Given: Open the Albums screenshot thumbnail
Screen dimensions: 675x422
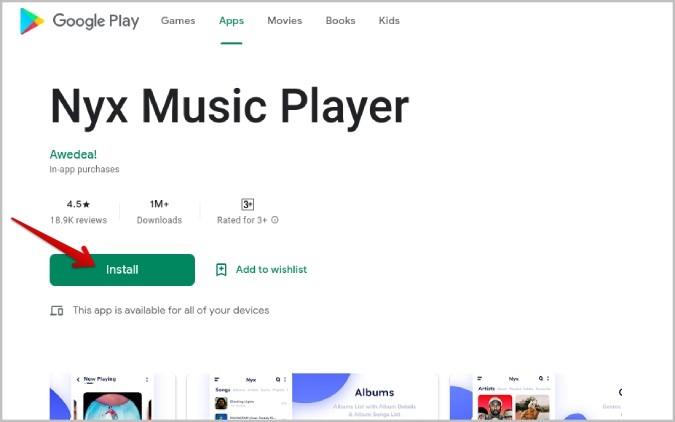Looking at the screenshot, I should pos(365,397).
